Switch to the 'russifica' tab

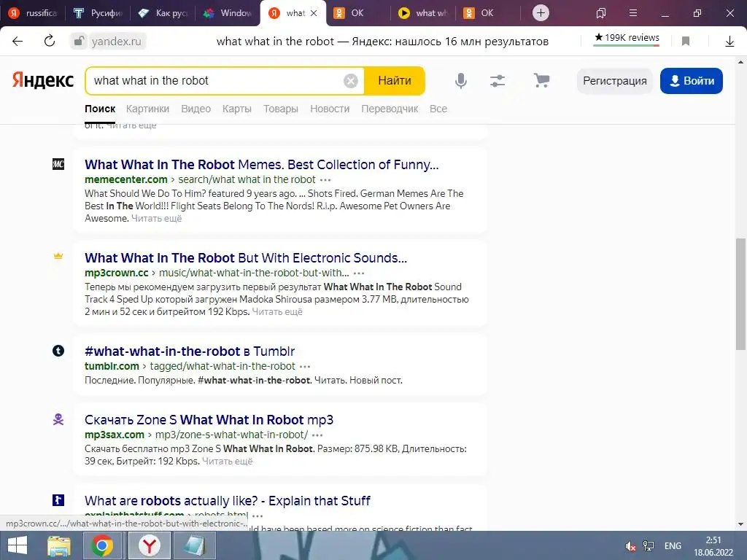(x=33, y=13)
